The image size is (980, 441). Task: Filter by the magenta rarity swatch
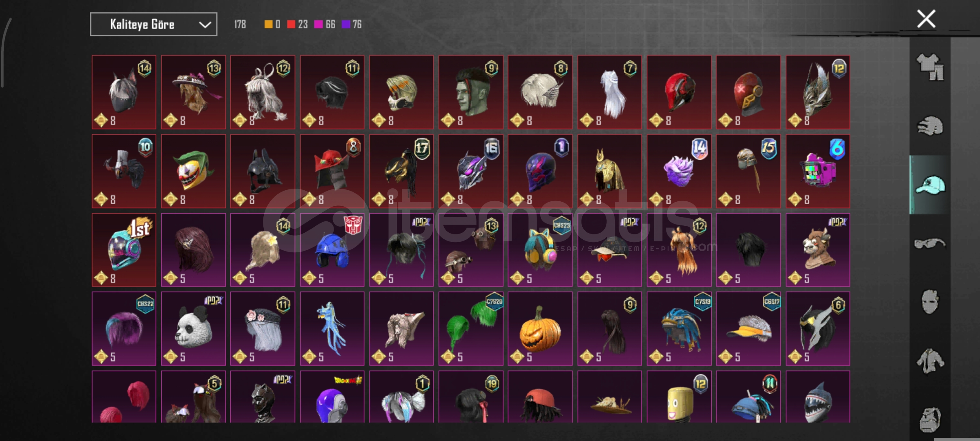[318, 24]
